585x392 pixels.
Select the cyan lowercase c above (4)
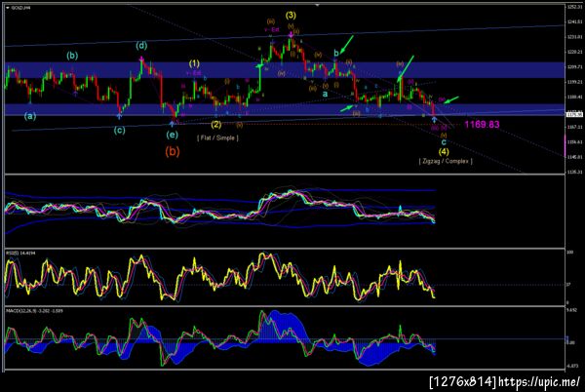(x=444, y=142)
